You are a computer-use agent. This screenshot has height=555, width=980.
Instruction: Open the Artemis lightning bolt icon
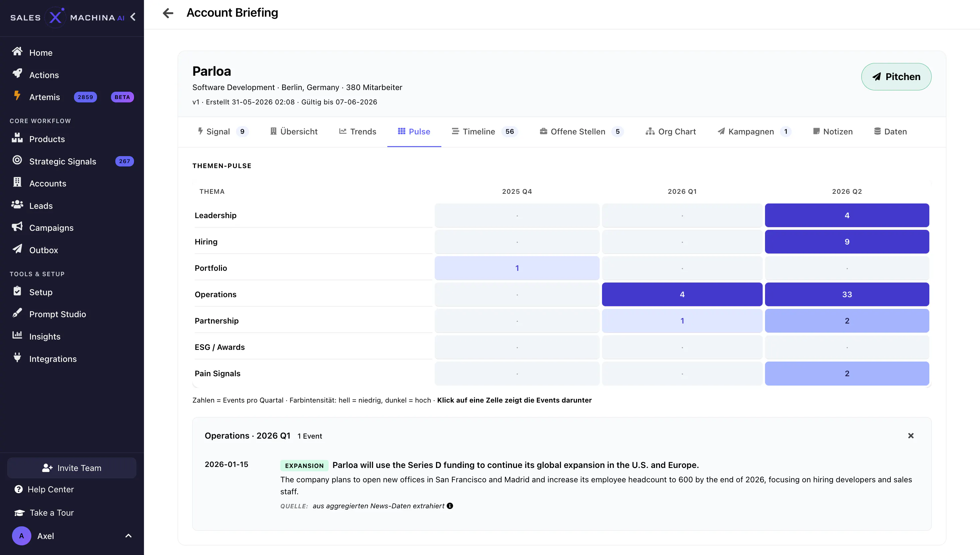click(17, 96)
